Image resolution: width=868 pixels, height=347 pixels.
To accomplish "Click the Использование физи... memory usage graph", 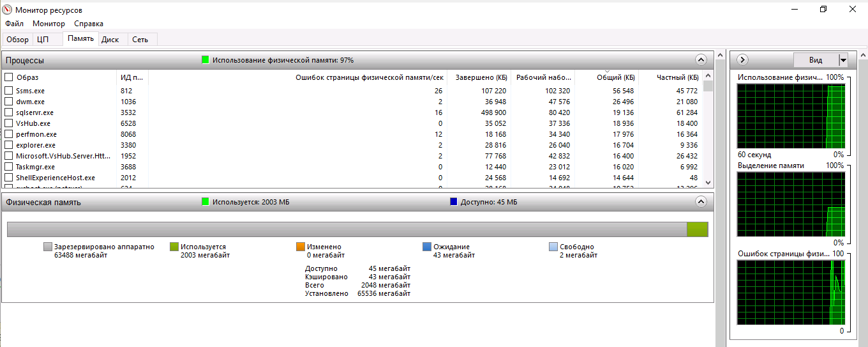I will (790, 116).
